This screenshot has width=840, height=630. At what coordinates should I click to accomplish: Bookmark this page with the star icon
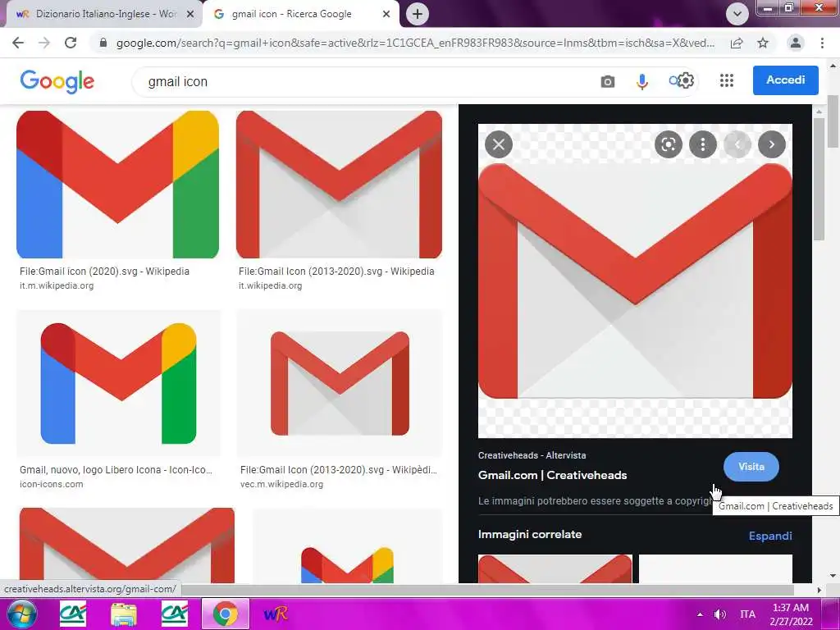pyautogui.click(x=763, y=43)
